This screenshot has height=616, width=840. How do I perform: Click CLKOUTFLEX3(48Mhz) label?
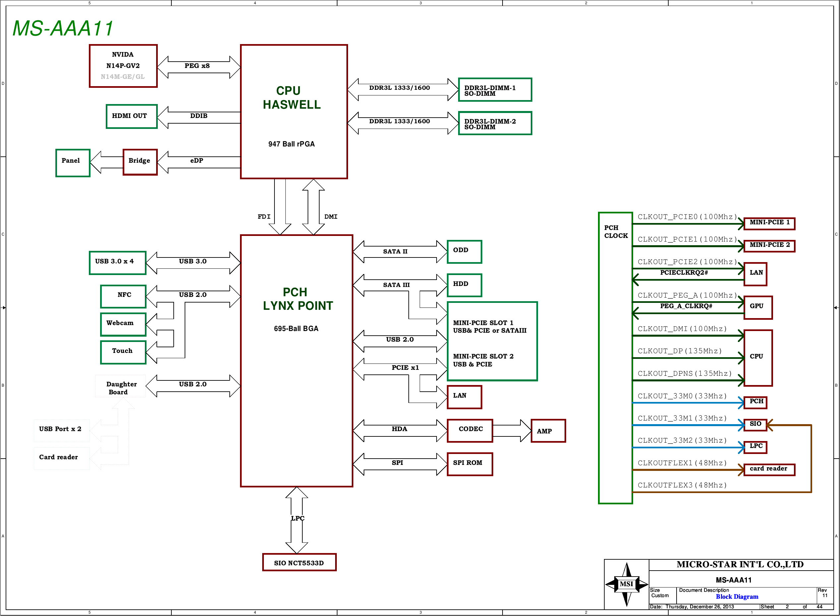click(682, 485)
